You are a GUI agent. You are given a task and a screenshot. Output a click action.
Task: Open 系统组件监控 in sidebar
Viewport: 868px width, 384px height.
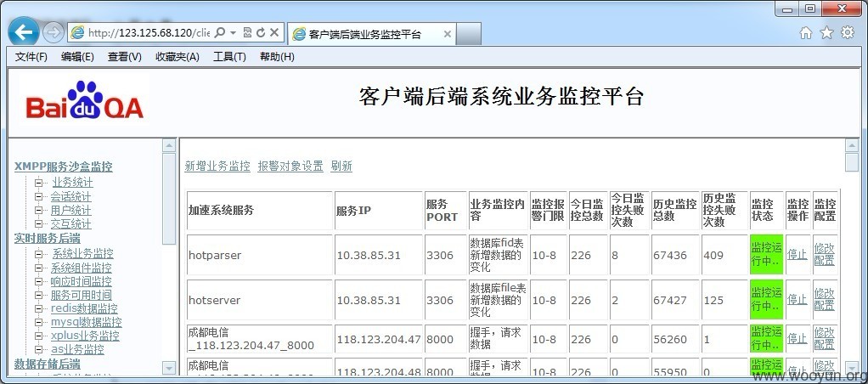pyautogui.click(x=82, y=268)
